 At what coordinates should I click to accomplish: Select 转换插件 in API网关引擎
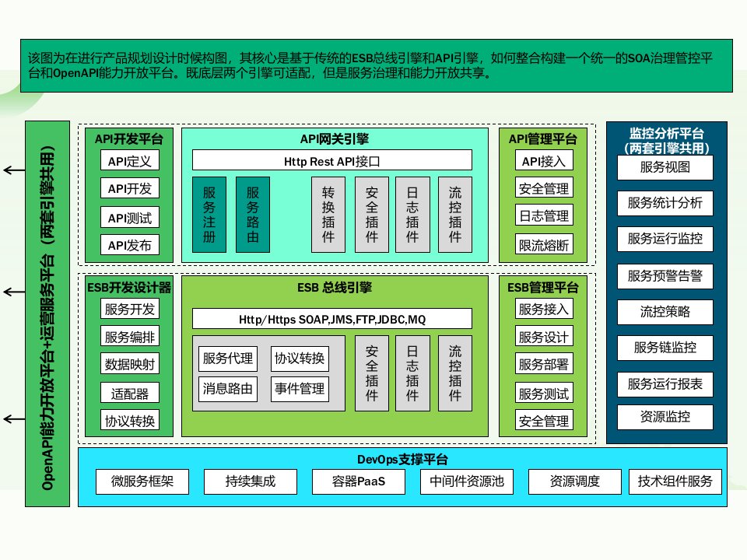tap(328, 215)
